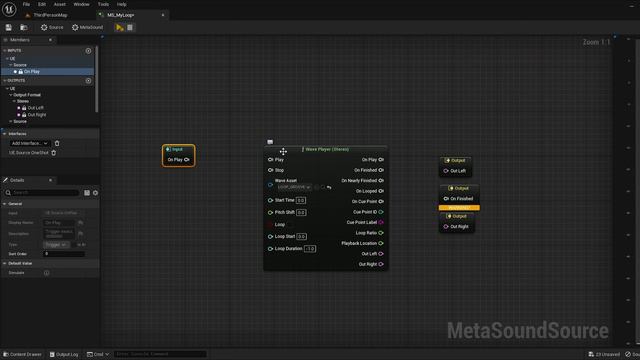Click the On Nearly Finished output pin
The image size is (640, 360).
point(381,180)
